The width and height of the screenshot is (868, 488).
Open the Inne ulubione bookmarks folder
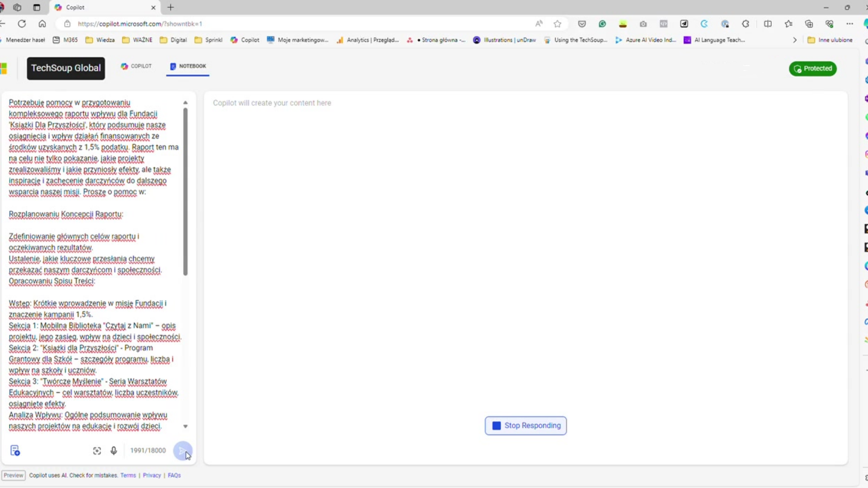pyautogui.click(x=830, y=40)
